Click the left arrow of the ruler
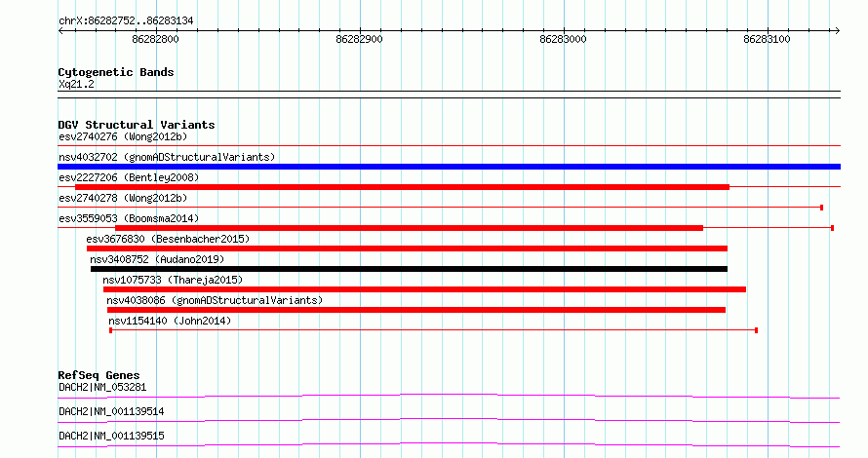The width and height of the screenshot is (868, 458). click(x=60, y=31)
